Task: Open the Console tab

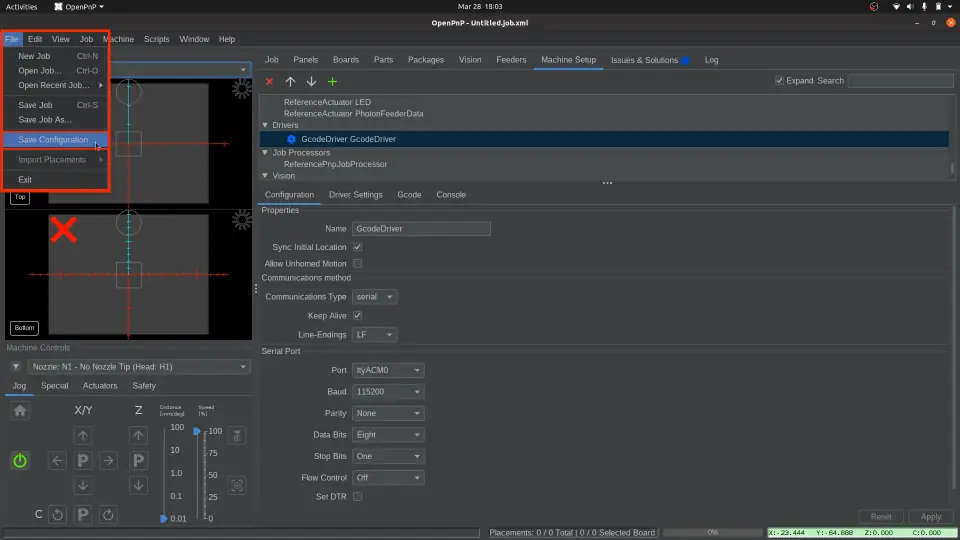Action: [x=451, y=195]
